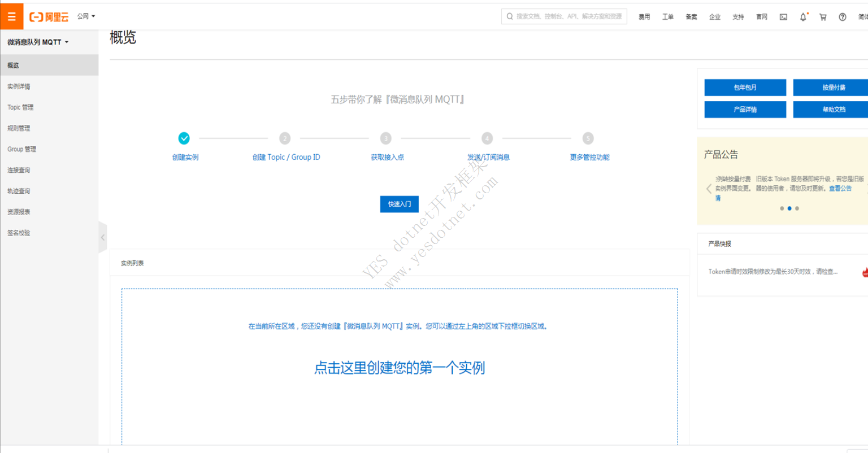Click the top search box
Viewport: 868px width, 453px height.
point(564,16)
